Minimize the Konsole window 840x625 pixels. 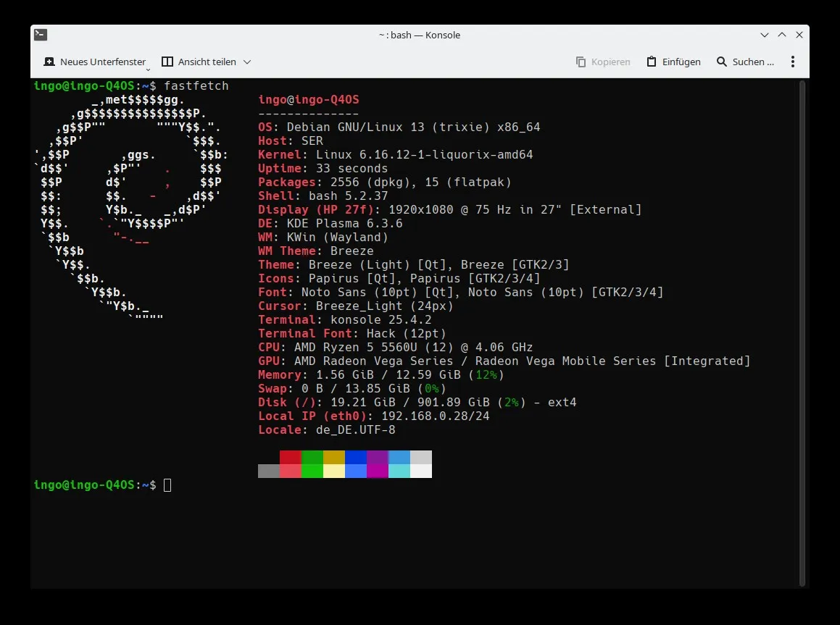click(x=765, y=35)
